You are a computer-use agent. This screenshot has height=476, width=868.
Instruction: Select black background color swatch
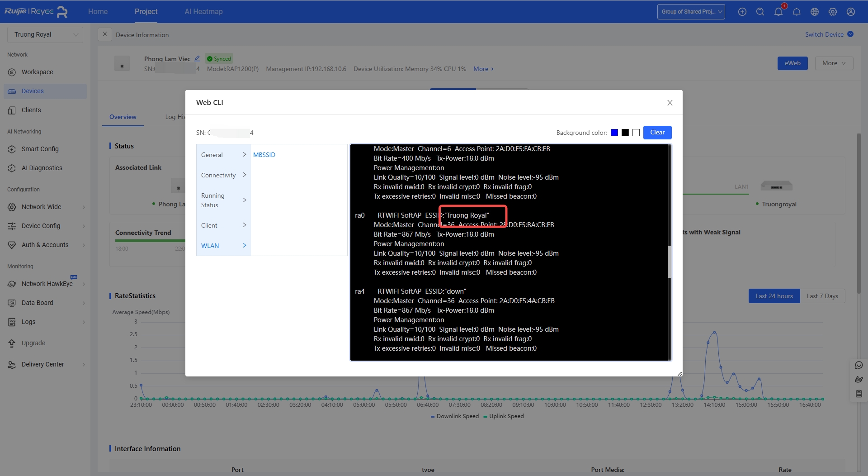click(x=625, y=133)
